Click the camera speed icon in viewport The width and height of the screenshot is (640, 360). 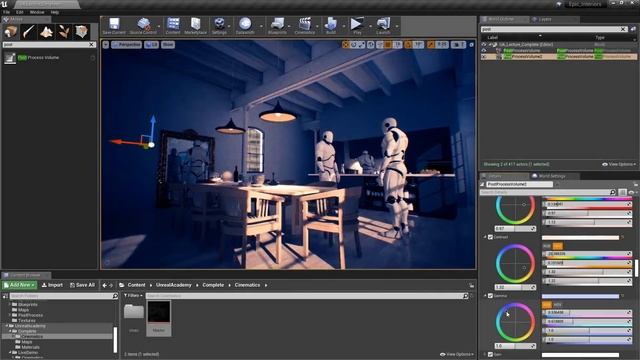click(x=457, y=44)
